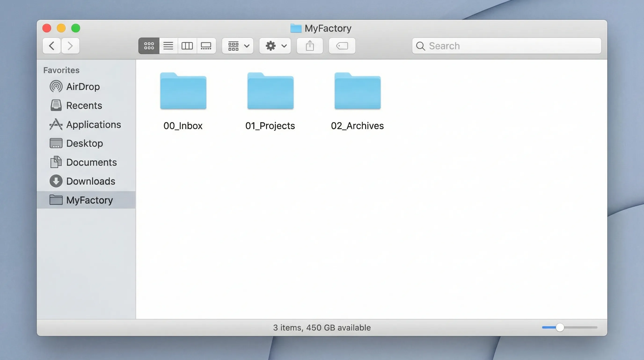
Task: Adjust the icon size slider
Action: coord(560,327)
